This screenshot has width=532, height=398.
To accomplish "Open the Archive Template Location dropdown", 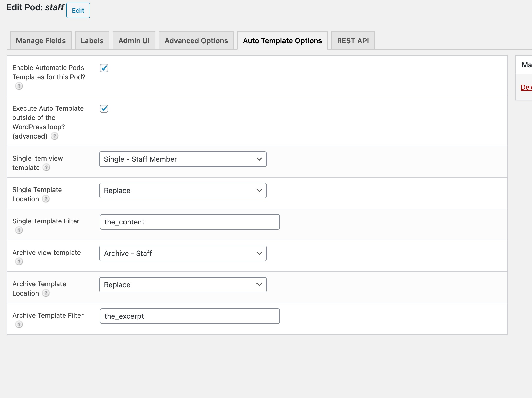I will click(x=183, y=285).
